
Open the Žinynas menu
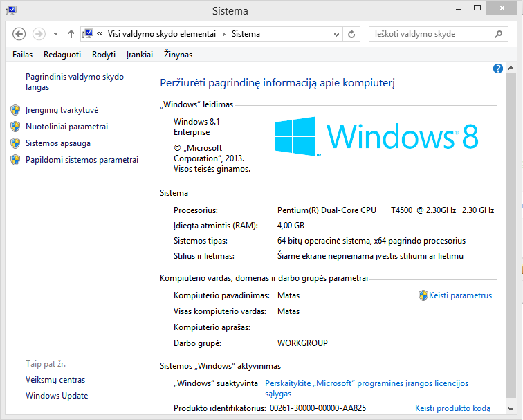point(178,55)
